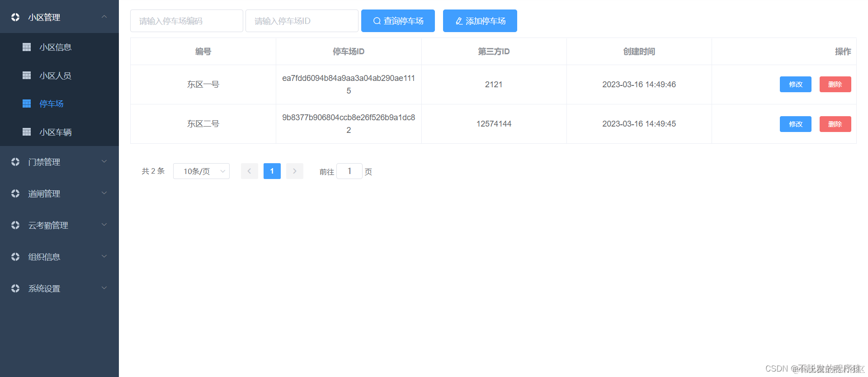
Task: Go to previous page arrow
Action: click(x=249, y=171)
